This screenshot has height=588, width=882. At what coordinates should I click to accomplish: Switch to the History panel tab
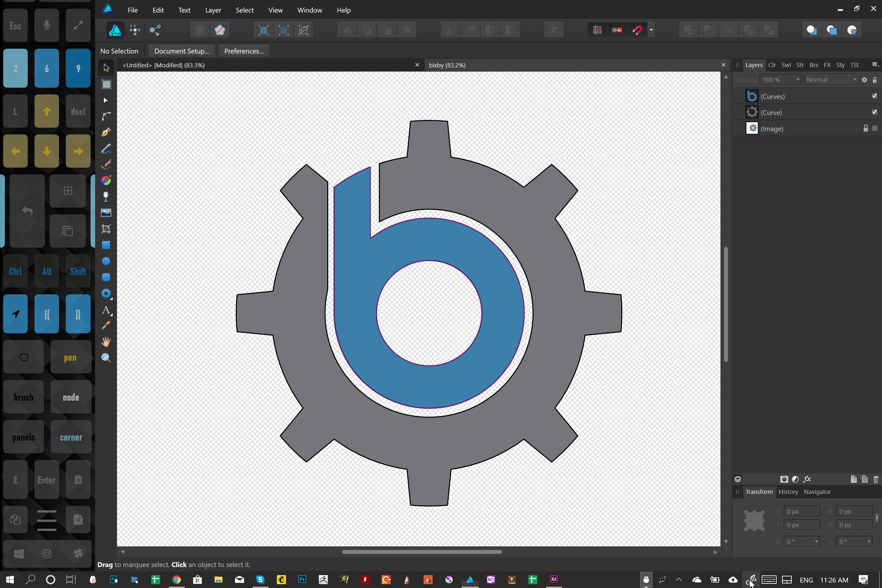788,492
